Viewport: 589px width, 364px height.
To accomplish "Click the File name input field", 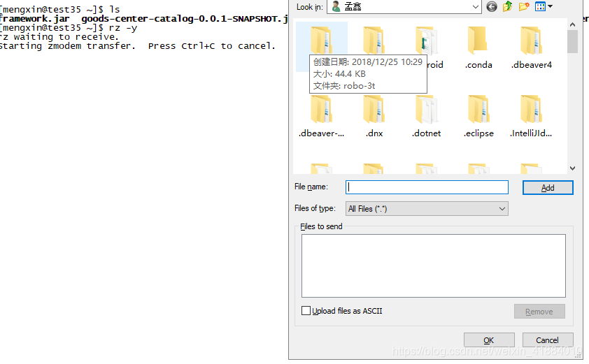I will (x=427, y=187).
